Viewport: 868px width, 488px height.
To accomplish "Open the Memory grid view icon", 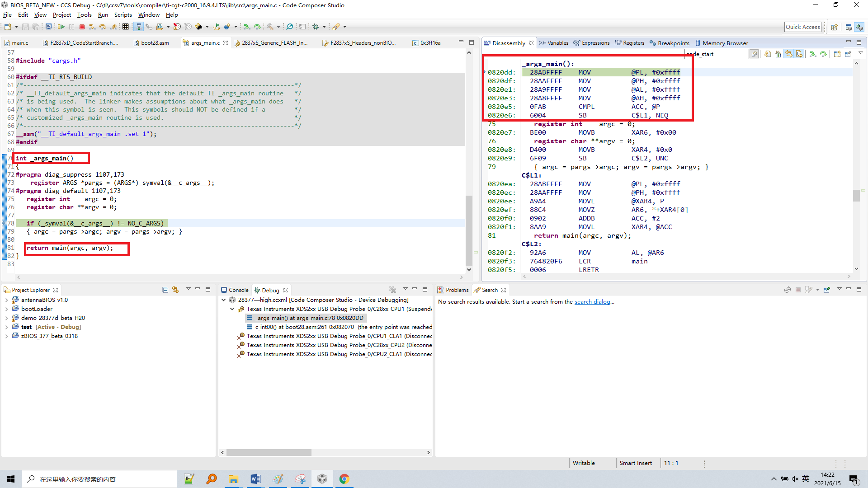I will coord(126,27).
